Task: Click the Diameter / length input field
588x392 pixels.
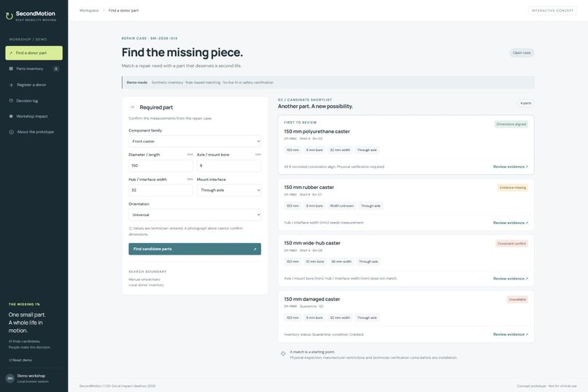Action: click(160, 166)
